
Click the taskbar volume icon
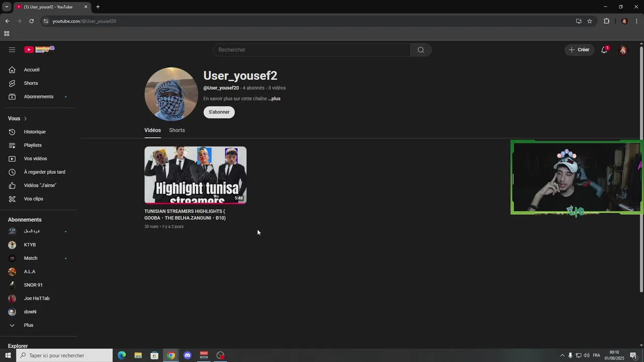[x=587, y=355]
